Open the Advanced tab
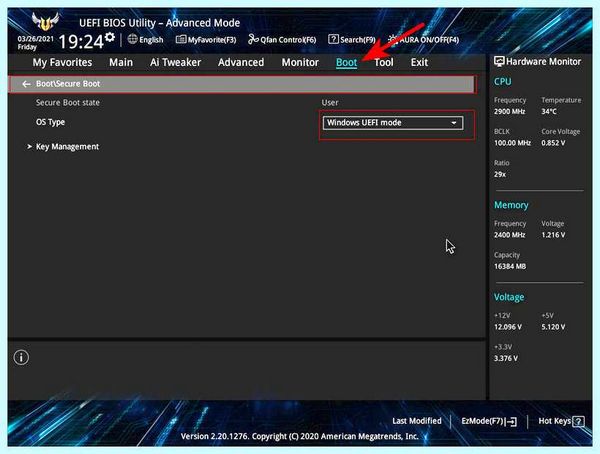 tap(241, 62)
